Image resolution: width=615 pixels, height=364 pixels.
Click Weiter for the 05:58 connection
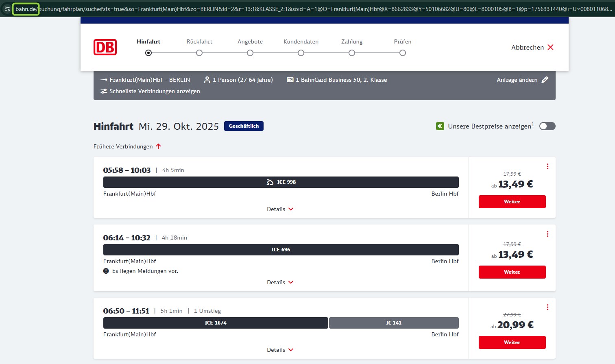pyautogui.click(x=512, y=202)
